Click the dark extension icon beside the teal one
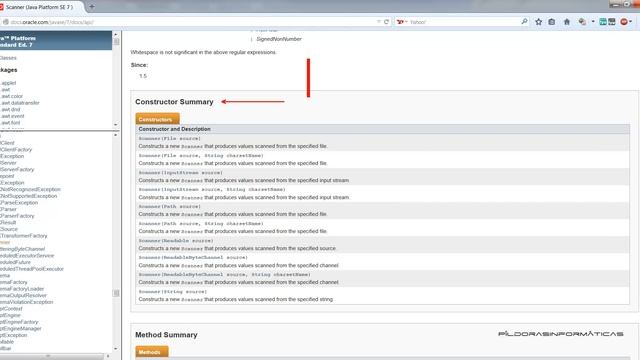 click(x=611, y=22)
